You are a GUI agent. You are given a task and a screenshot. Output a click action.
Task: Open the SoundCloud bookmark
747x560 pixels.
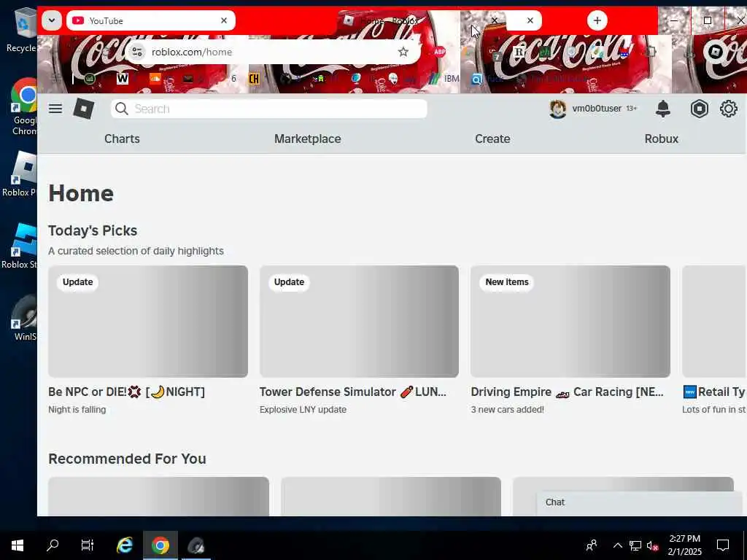coord(155,79)
